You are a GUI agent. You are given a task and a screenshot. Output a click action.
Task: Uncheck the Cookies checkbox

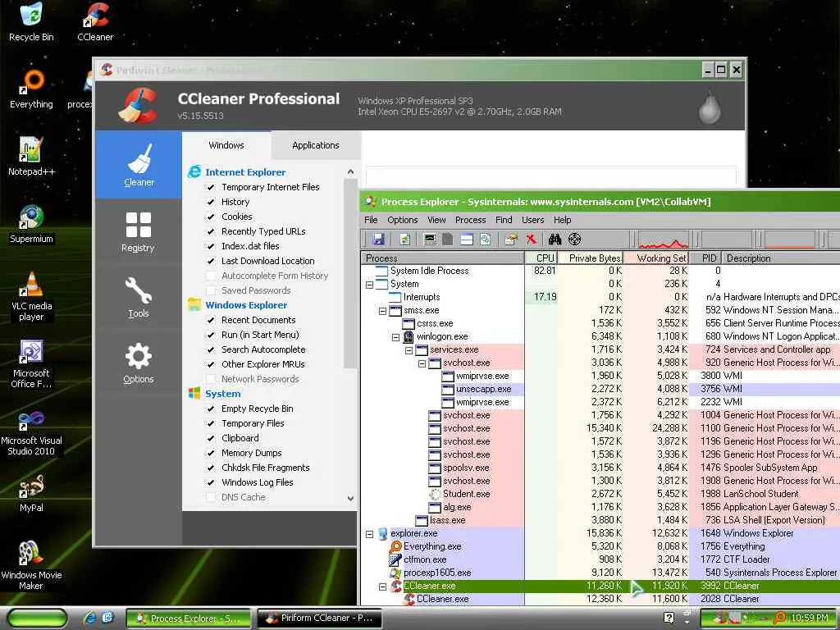pos(211,217)
